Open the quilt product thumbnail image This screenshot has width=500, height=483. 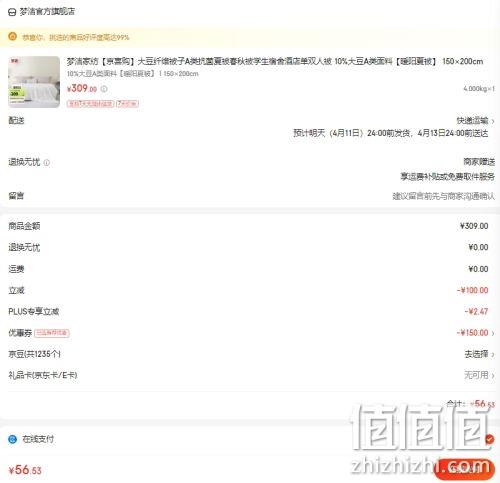[x=34, y=82]
